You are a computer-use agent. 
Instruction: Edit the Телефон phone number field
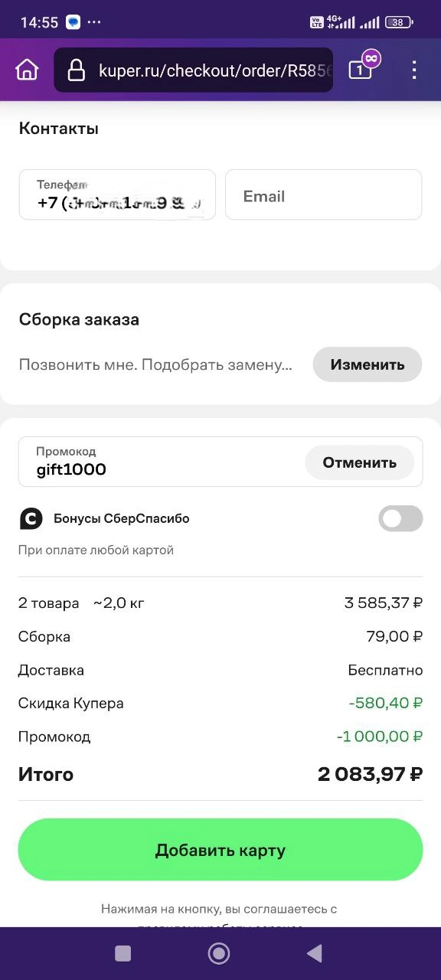pyautogui.click(x=117, y=194)
